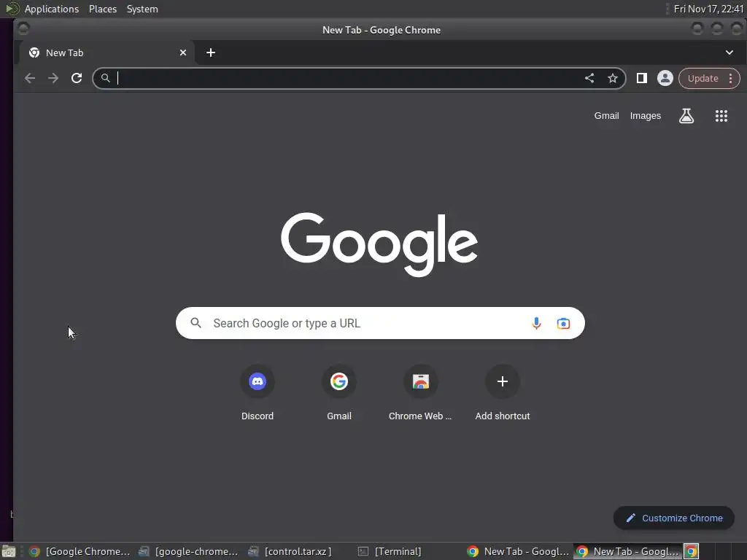Open the Gmail shortcut tile
The width and height of the screenshot is (747, 560).
[338, 393]
